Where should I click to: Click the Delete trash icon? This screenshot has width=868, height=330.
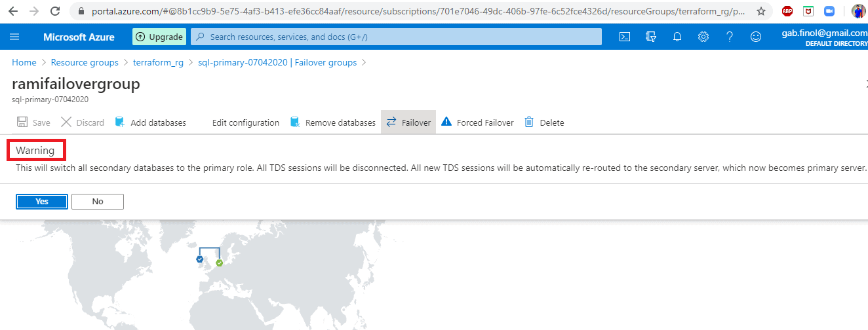point(544,122)
